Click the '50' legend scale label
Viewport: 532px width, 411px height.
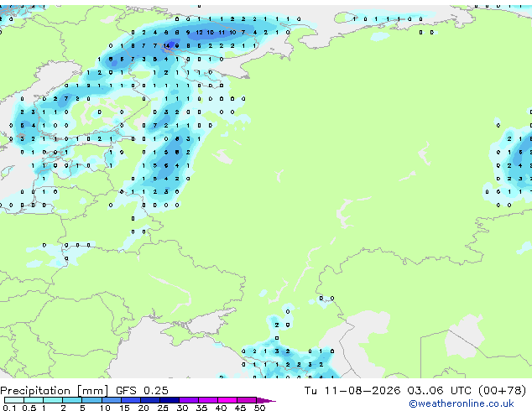click(260, 408)
